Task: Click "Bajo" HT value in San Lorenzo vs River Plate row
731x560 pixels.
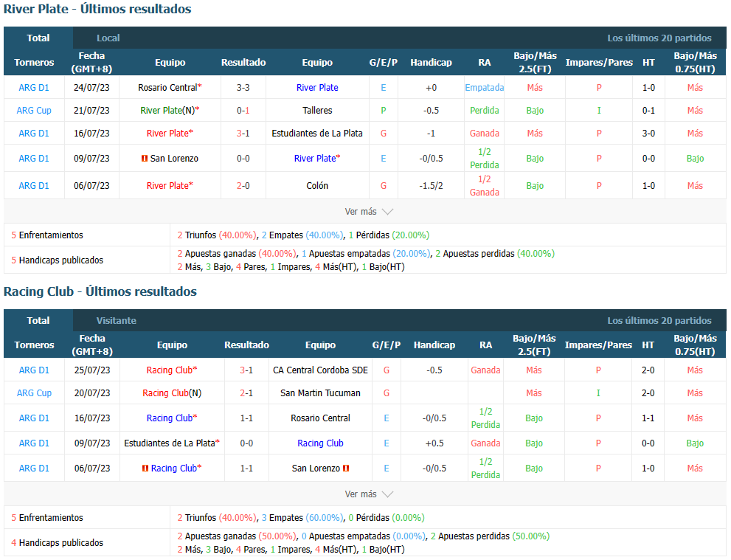Action: coord(695,159)
